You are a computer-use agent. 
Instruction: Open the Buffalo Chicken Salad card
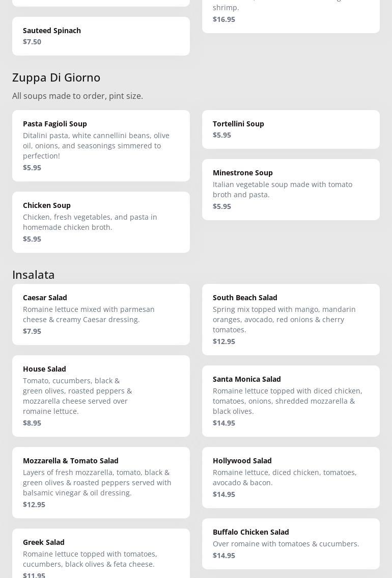(x=291, y=543)
